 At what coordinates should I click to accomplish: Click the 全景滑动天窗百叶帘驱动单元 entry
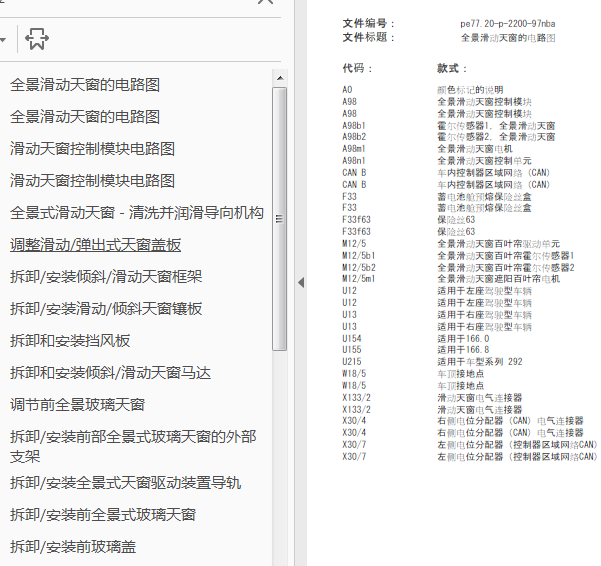pos(498,244)
